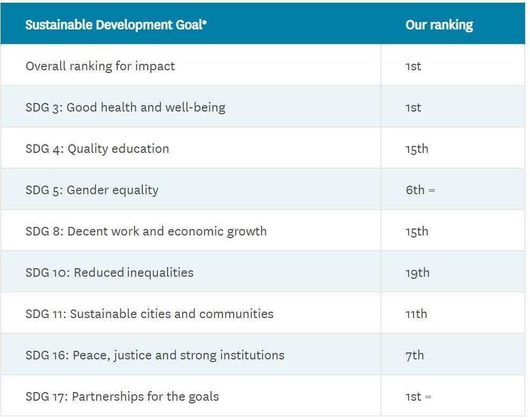Click the 19th ranking value

pos(417,272)
